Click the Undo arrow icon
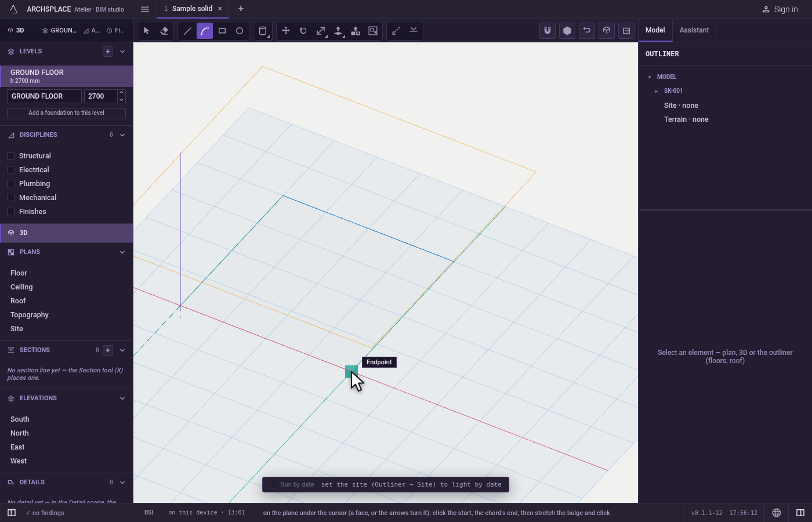812x522 pixels. pos(587,31)
